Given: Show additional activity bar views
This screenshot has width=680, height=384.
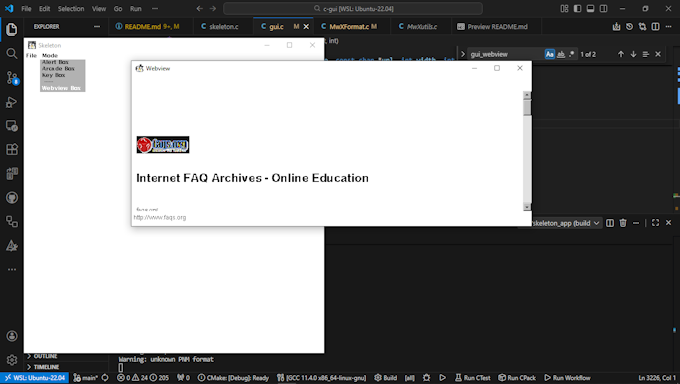Looking at the screenshot, I should pyautogui.click(x=12, y=269).
